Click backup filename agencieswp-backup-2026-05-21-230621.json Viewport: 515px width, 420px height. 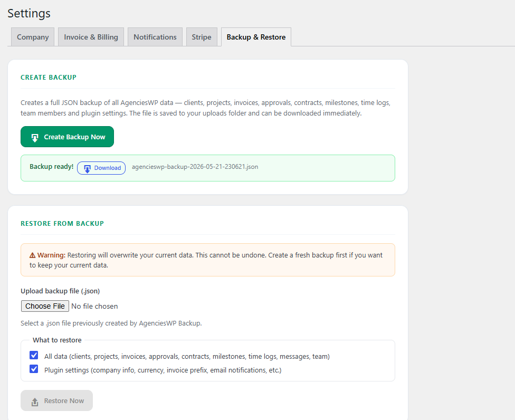click(x=195, y=167)
